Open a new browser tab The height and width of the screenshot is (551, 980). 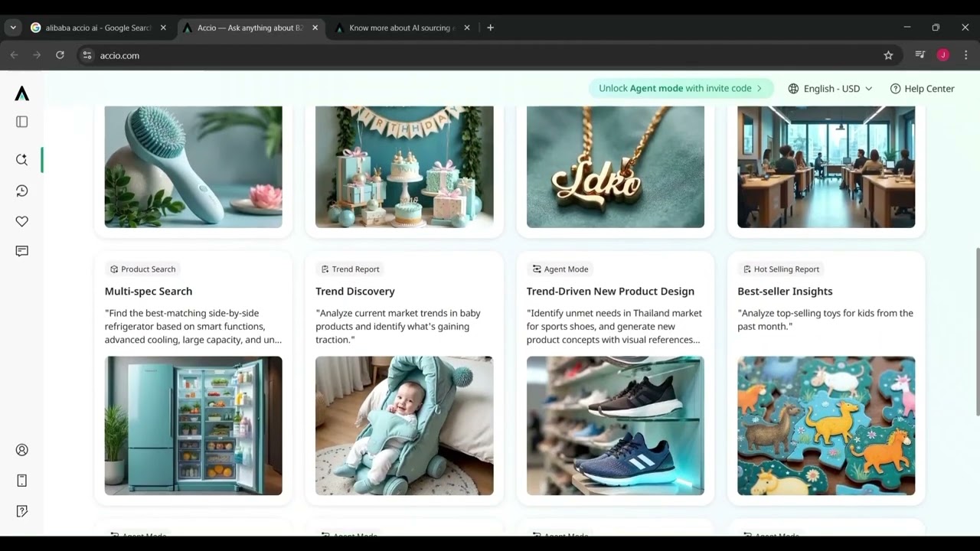click(490, 28)
